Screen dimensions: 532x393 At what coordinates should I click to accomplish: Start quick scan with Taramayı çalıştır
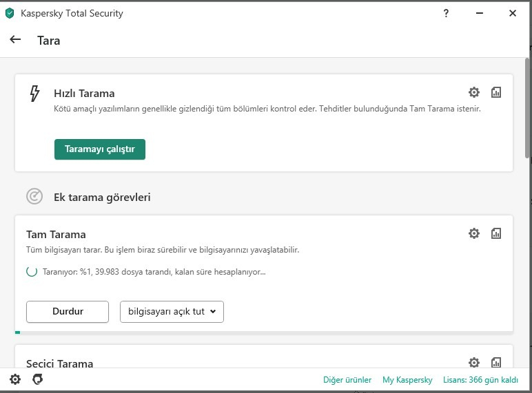(x=100, y=149)
